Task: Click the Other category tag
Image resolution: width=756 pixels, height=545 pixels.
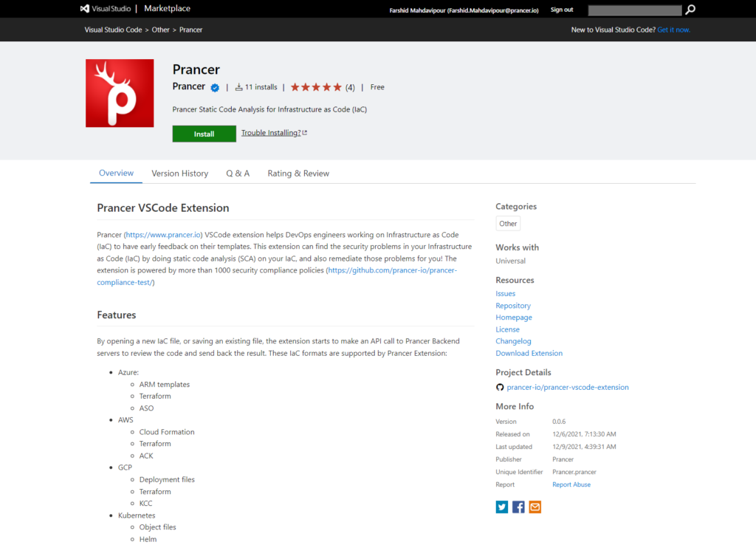Action: click(507, 223)
